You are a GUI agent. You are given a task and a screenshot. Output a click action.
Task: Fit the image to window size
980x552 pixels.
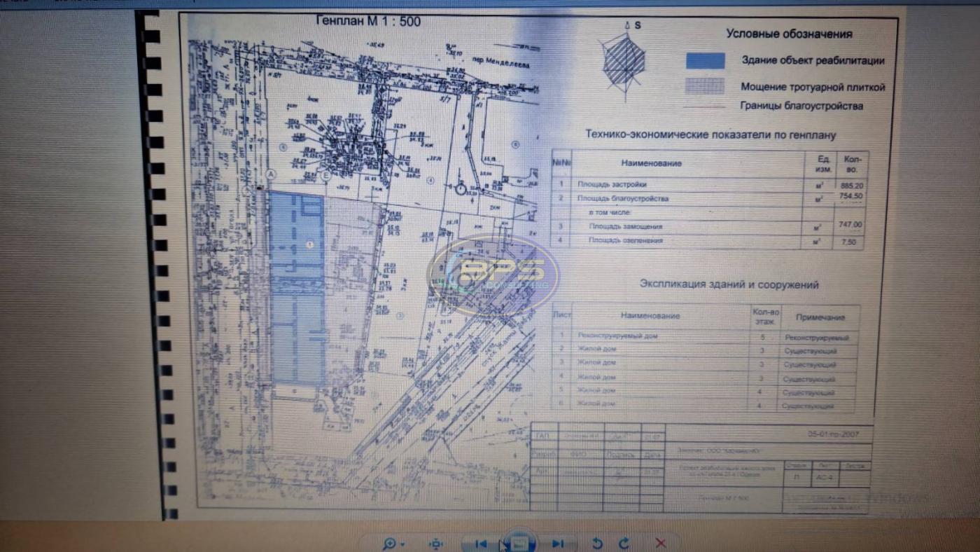pyautogui.click(x=436, y=544)
